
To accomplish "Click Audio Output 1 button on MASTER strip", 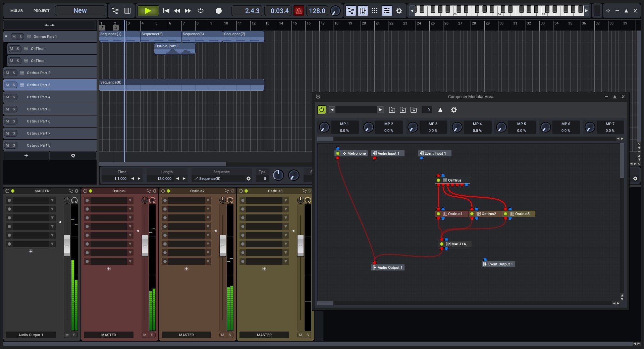I will click(x=31, y=335).
